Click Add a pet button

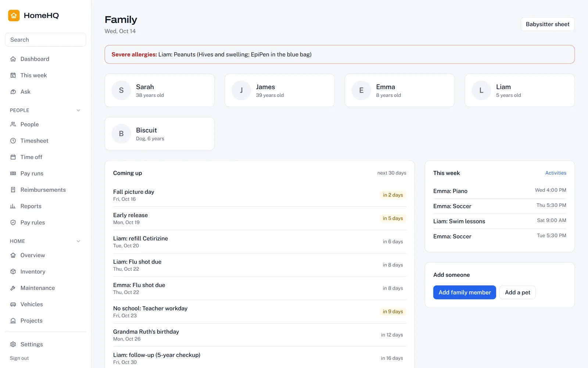coord(517,293)
